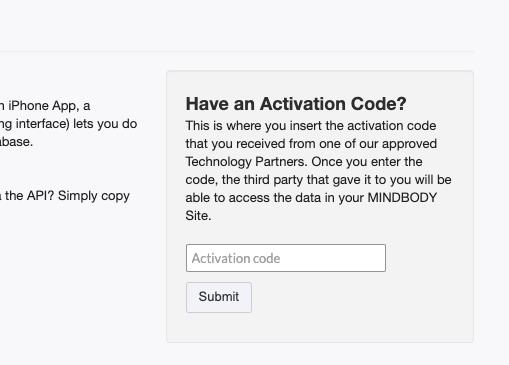Click the Activation code input field
509x365 pixels.
click(286, 258)
